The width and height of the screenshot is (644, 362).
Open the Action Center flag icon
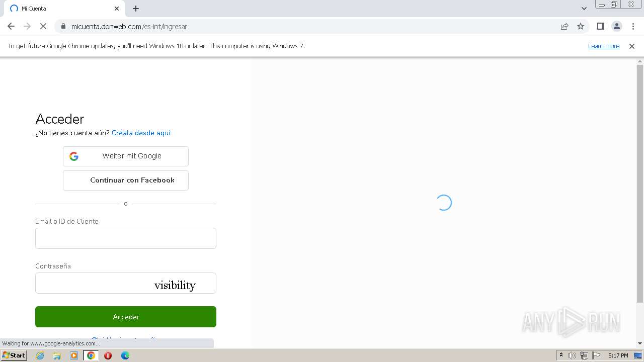596,355
